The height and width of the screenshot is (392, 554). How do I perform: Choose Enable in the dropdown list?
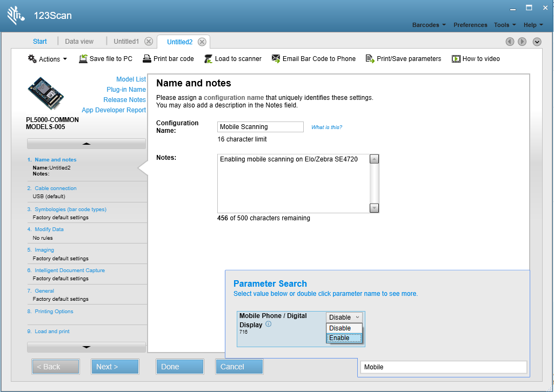point(344,337)
